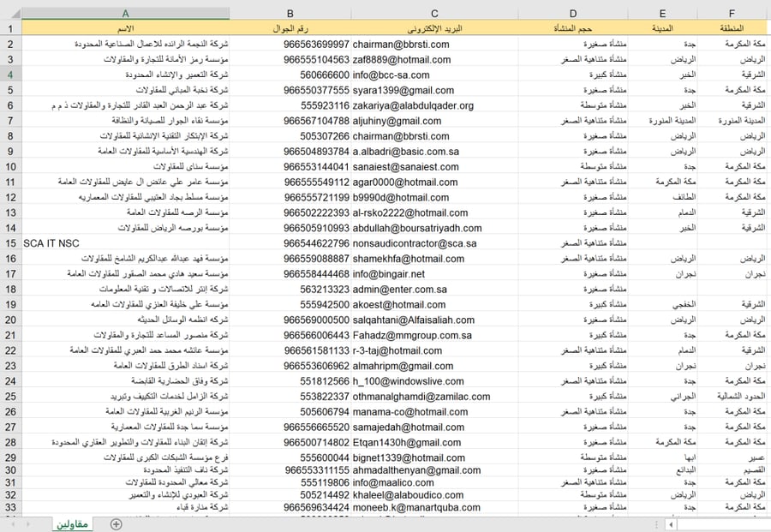This screenshot has width=771, height=532.
Task: Click the رقم الجوال header cell
Action: tap(290, 28)
